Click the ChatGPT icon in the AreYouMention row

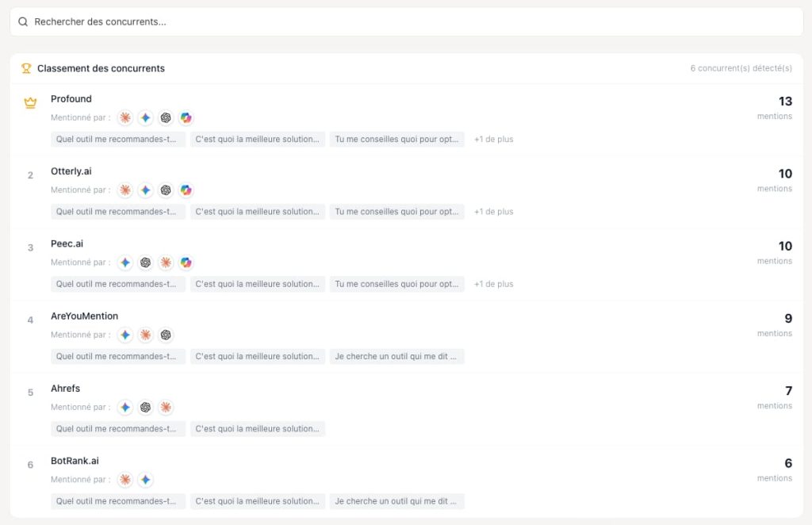pos(166,335)
